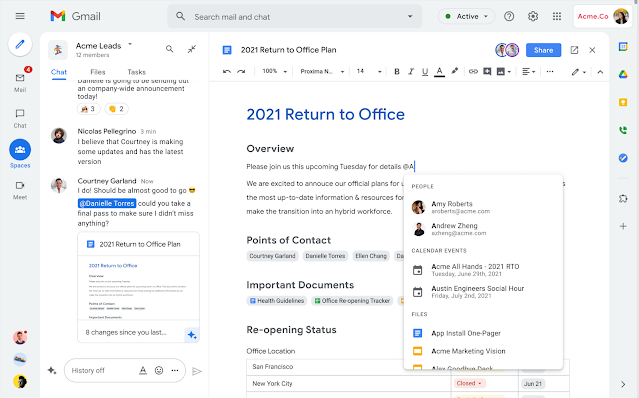Open Chat in the left sidebar
Image resolution: width=639 pixels, height=398 pixels.
(20, 119)
